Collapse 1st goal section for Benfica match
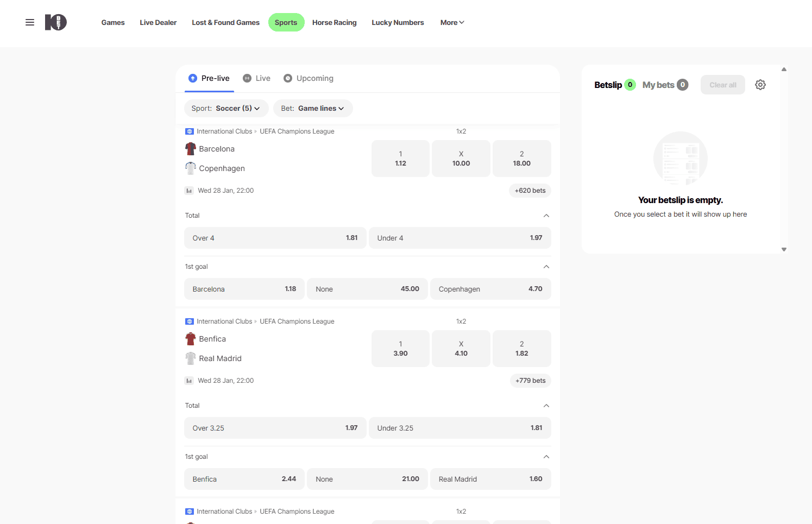 546,457
